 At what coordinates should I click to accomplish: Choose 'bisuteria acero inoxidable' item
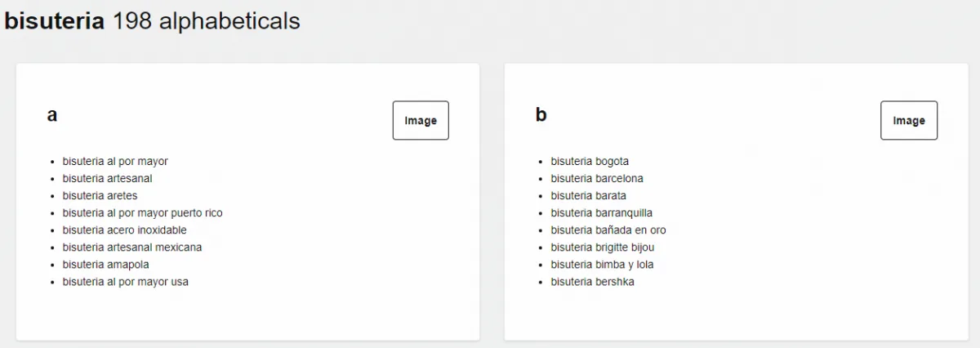pos(124,230)
